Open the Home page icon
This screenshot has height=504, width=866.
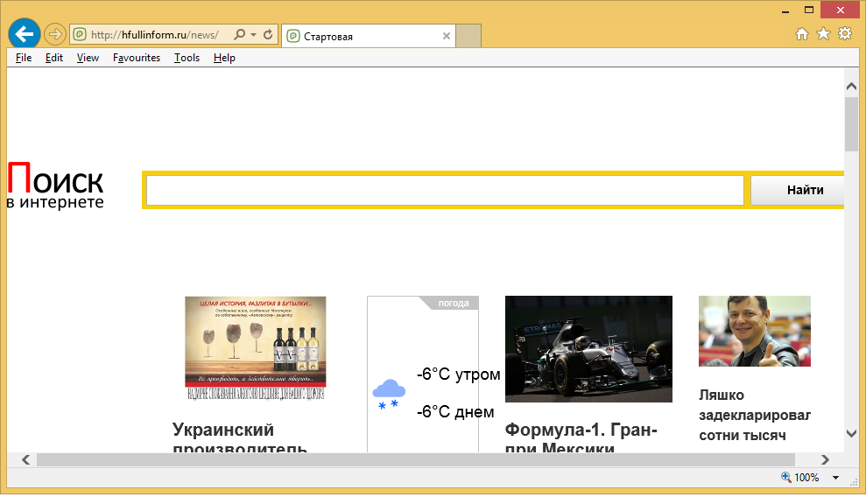click(802, 34)
